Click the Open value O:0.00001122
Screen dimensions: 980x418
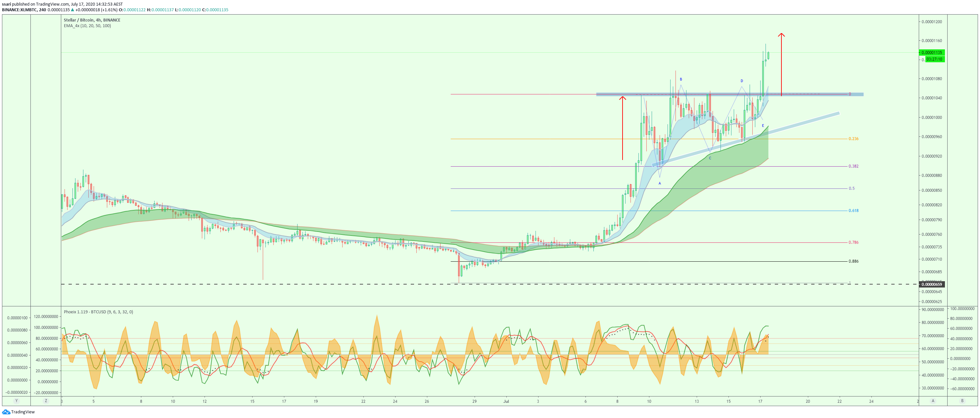pyautogui.click(x=132, y=10)
